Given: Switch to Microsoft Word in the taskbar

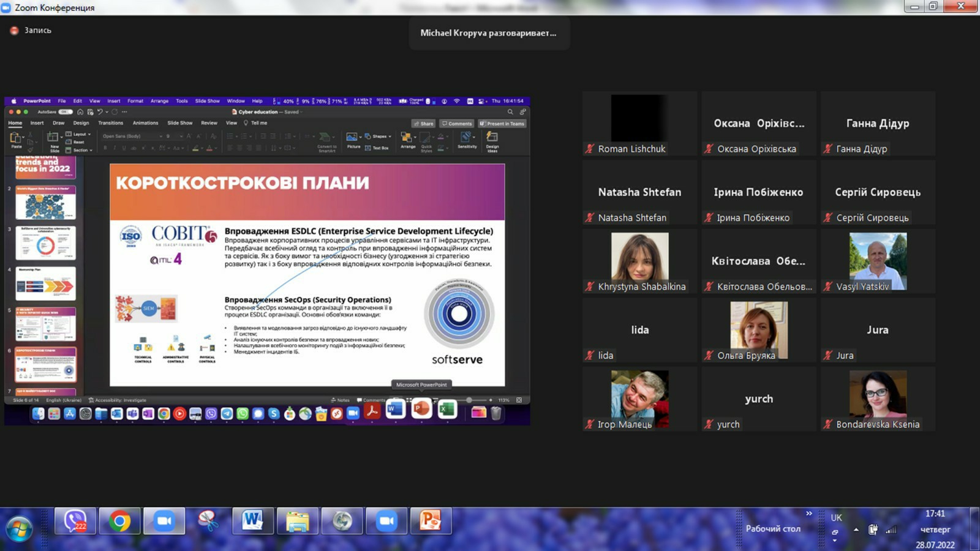Looking at the screenshot, I should click(252, 521).
